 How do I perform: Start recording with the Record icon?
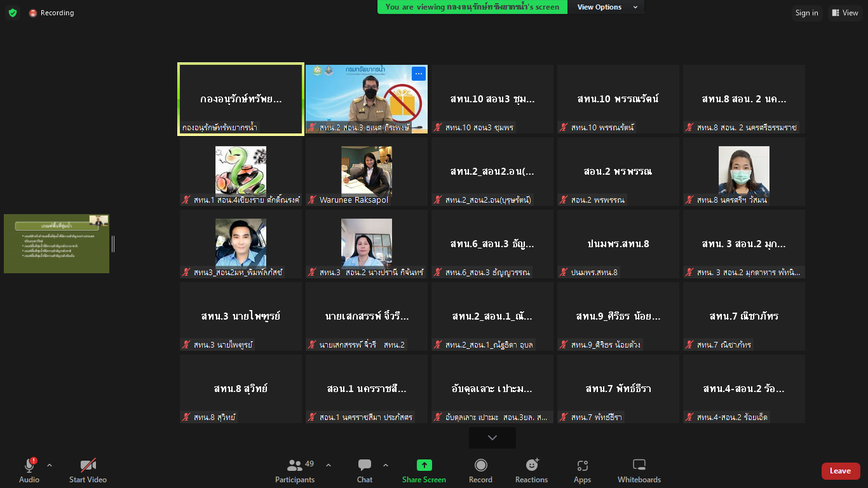(480, 466)
